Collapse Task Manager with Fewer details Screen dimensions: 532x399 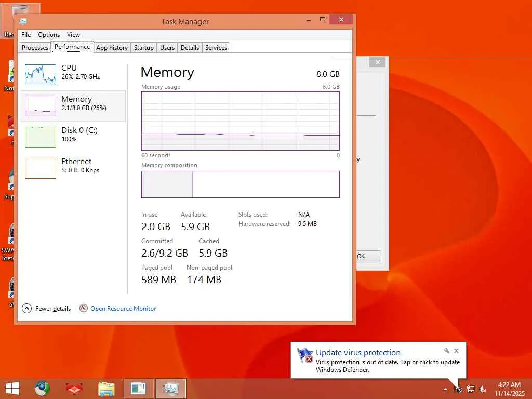pos(46,309)
